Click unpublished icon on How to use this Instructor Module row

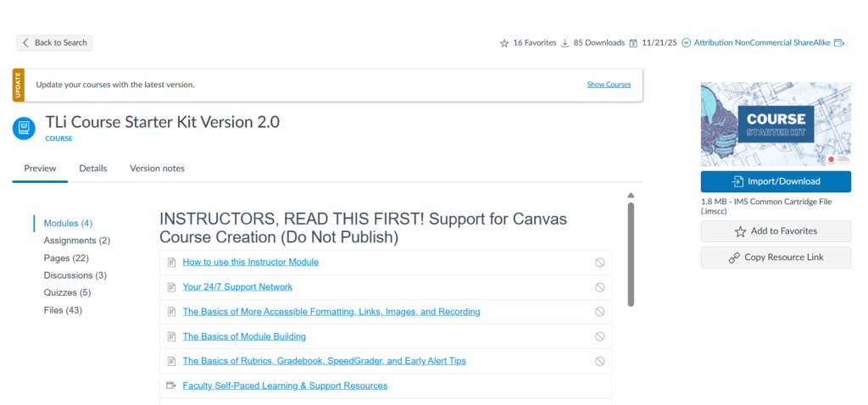pyautogui.click(x=599, y=263)
